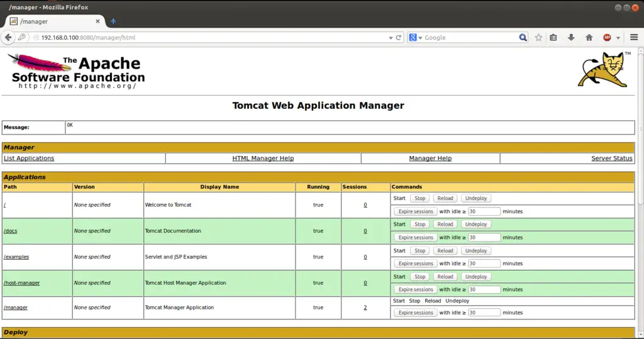The height and width of the screenshot is (339, 644).
Task: Click idle minutes field for /manager
Action: click(484, 313)
